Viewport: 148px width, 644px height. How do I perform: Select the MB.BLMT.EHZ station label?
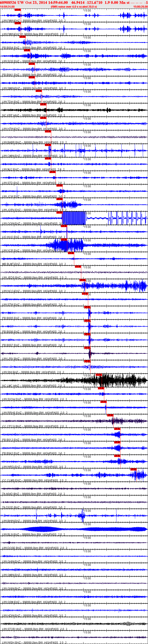(34, 264)
